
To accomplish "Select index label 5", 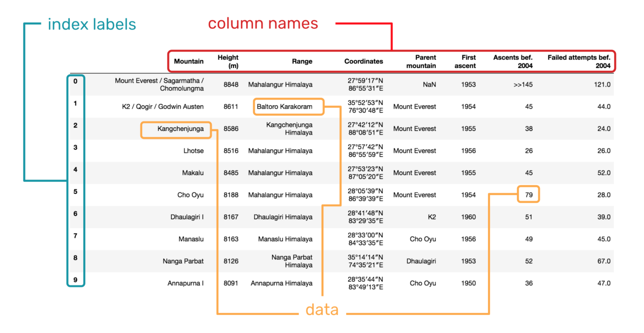I will pyautogui.click(x=75, y=191).
